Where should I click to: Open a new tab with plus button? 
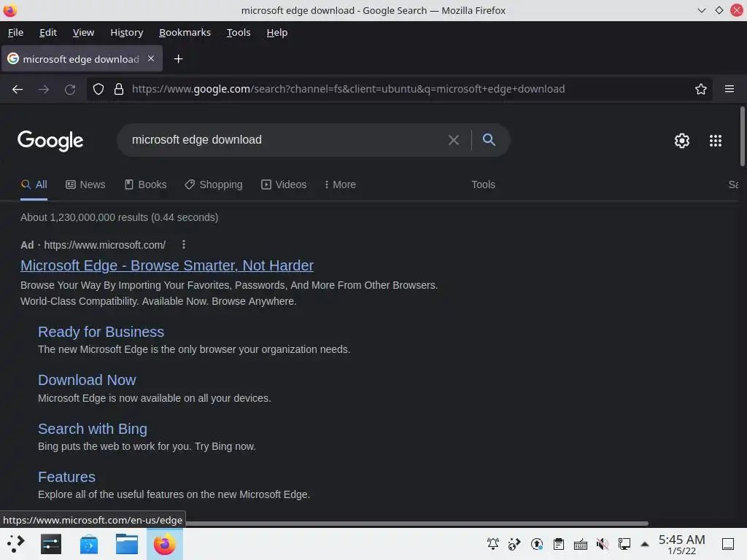click(178, 59)
